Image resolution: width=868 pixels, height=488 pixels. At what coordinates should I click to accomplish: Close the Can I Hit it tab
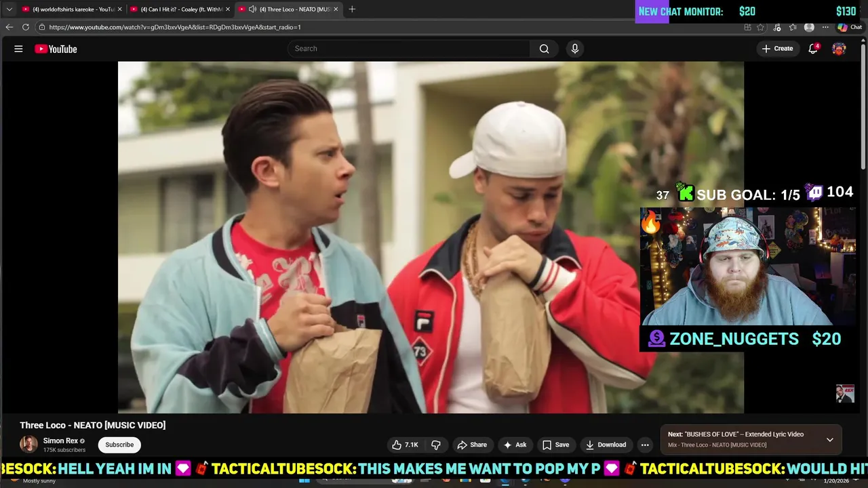[x=228, y=9]
